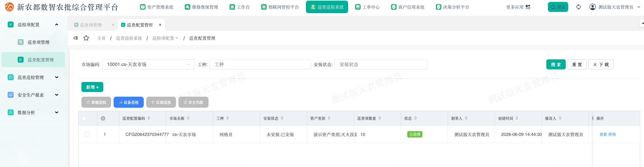Click the platform logo icon
The width and height of the screenshot is (644, 167).
pyautogui.click(x=9, y=7)
